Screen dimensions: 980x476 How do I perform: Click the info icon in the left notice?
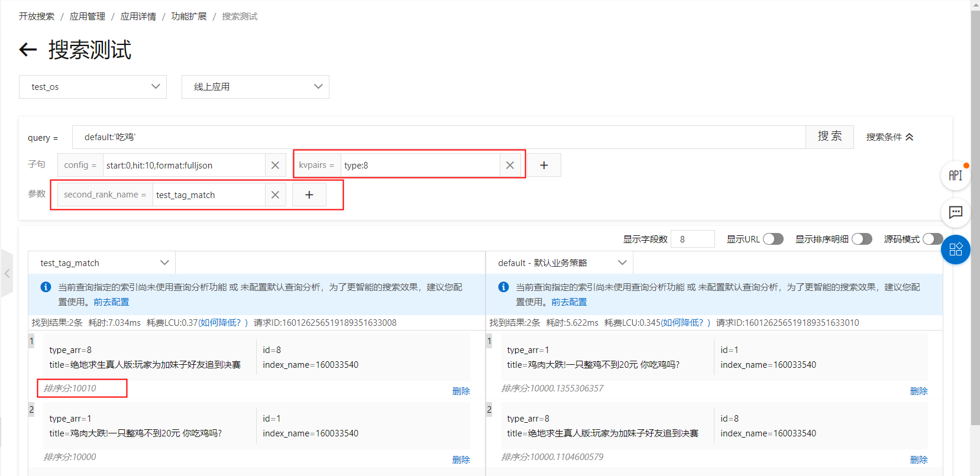tap(46, 287)
